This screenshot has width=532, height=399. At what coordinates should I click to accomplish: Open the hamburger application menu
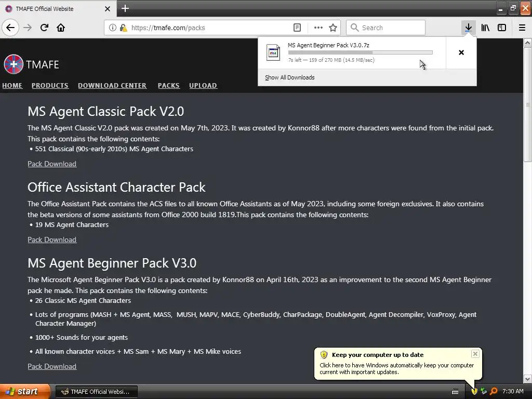(522, 28)
